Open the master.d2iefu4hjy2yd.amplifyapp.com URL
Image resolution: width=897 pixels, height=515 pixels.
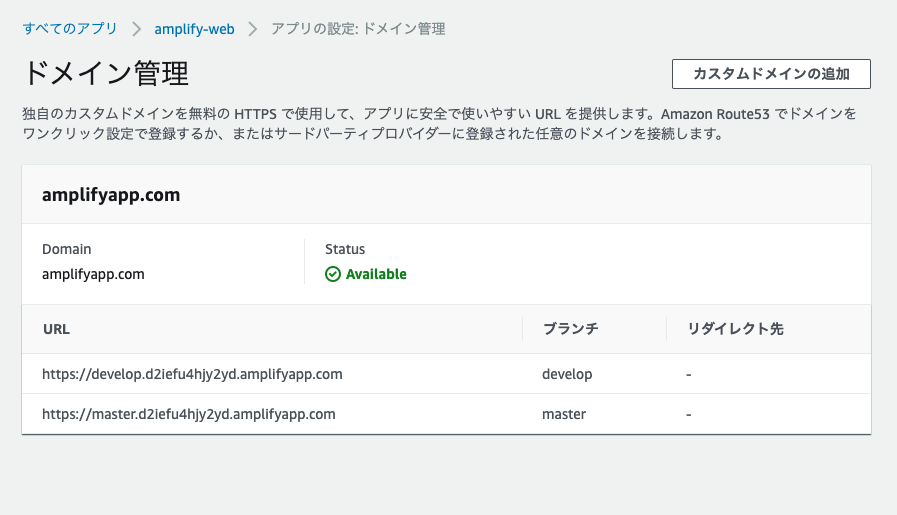point(188,413)
